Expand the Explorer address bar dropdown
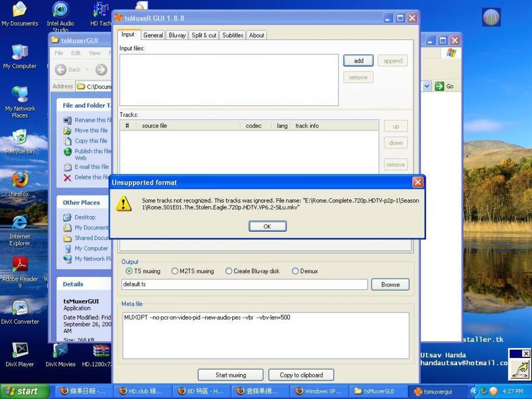Viewport: 532px width, 399px height. pos(427,86)
